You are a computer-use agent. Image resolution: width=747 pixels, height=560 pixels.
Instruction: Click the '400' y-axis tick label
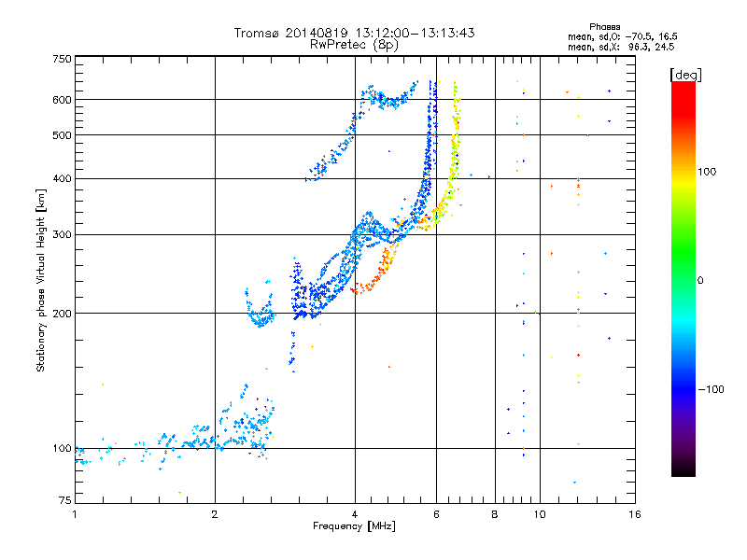[x=62, y=178]
